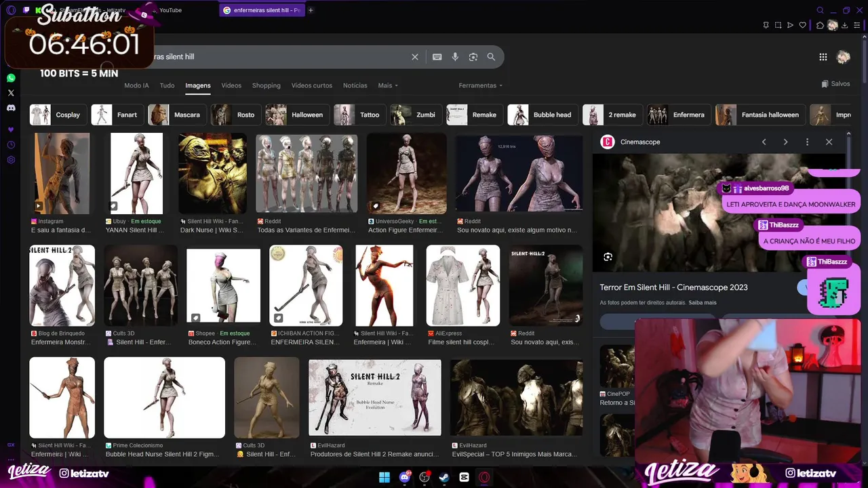The height and width of the screenshot is (488, 868).
Task: Open the Opera pinboard pin icon
Action: (766, 26)
